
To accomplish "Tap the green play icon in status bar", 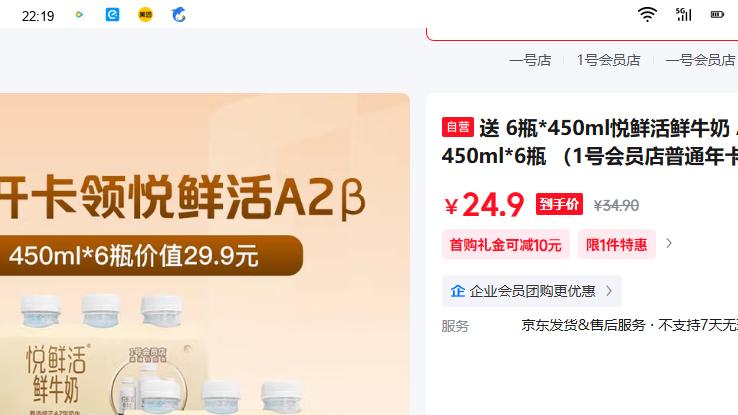I will (79, 15).
